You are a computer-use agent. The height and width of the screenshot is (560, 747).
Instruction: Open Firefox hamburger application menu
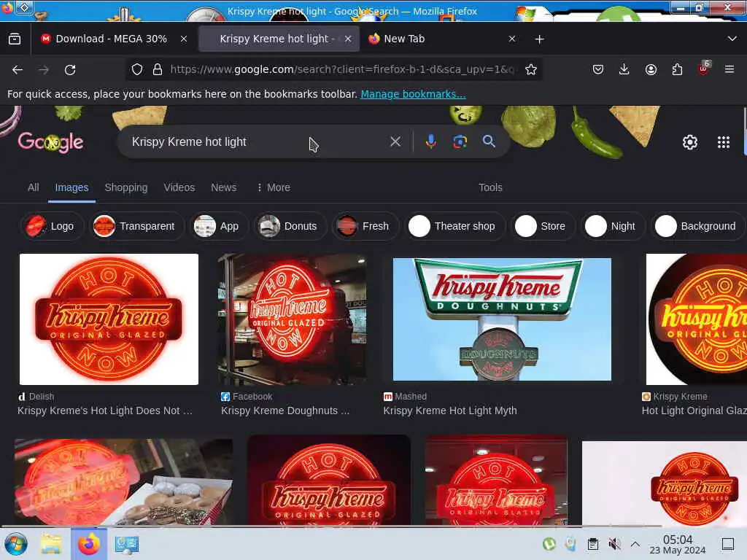(729, 69)
